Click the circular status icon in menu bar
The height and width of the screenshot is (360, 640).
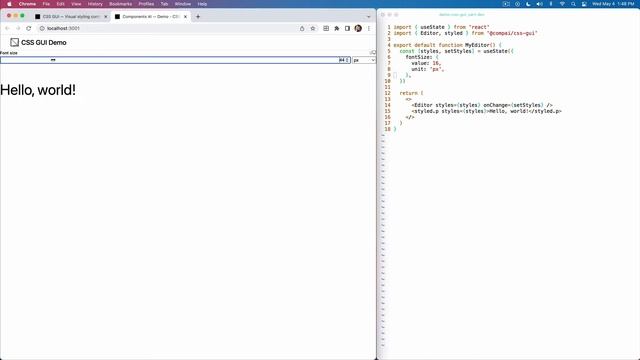pyautogui.click(x=517, y=4)
